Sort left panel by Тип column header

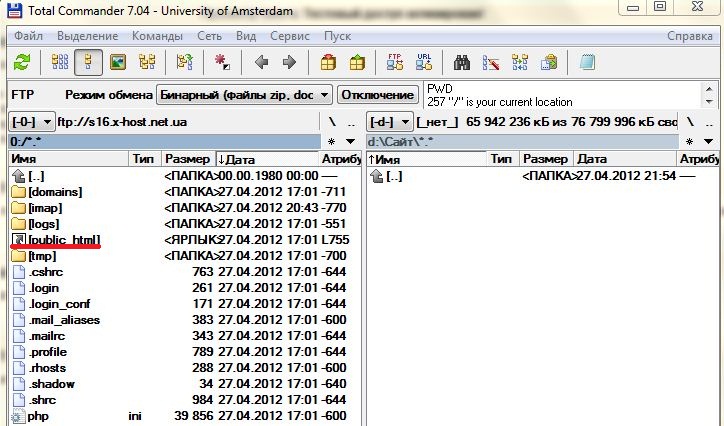coord(144,159)
